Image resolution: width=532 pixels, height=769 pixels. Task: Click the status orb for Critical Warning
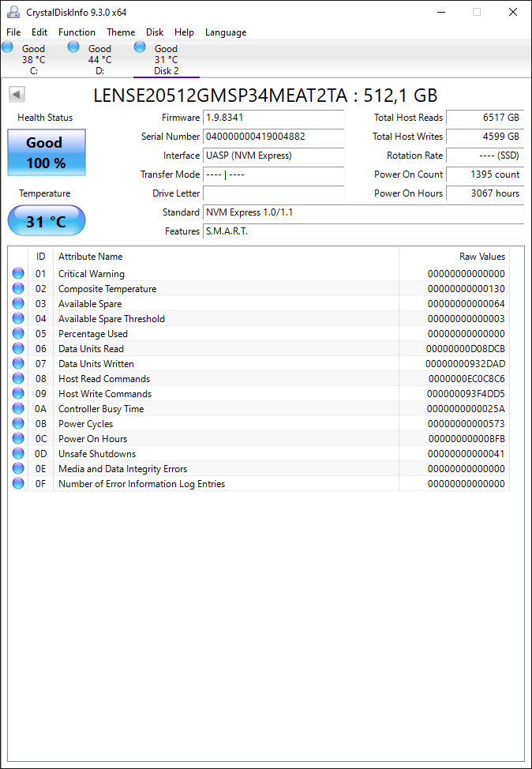[18, 274]
